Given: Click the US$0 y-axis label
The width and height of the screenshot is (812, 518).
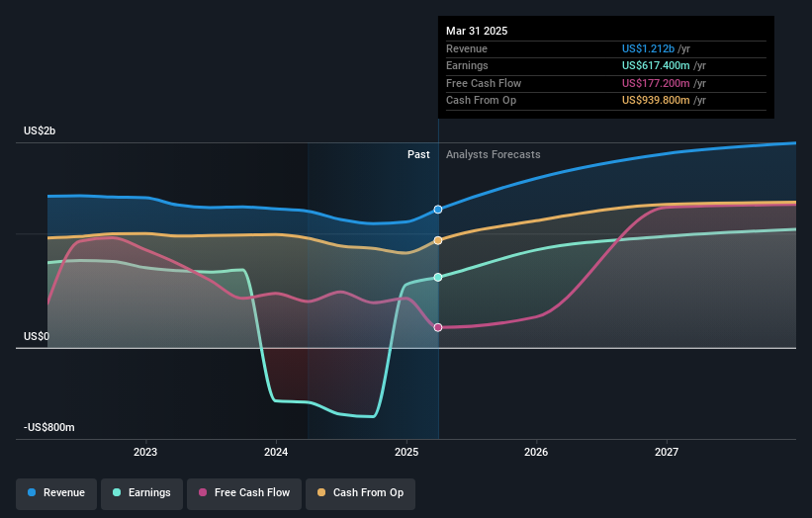Looking at the screenshot, I should point(37,336).
